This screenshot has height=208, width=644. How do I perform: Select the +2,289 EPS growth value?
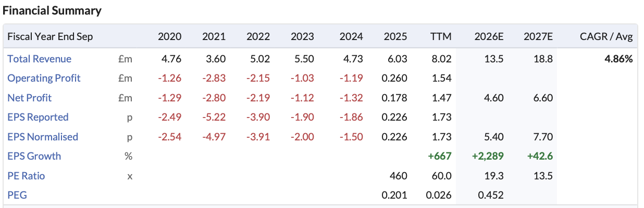coord(488,156)
